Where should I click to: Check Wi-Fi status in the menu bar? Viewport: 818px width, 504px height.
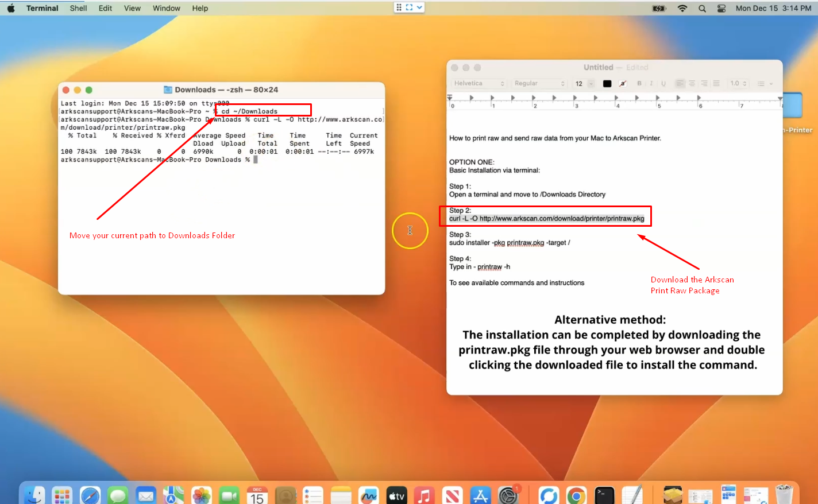682,8
